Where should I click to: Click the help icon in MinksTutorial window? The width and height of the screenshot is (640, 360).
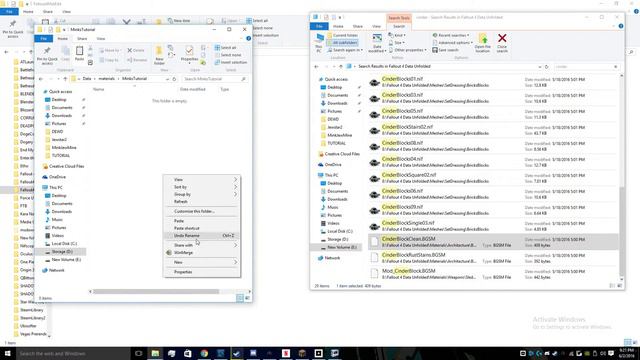click(x=248, y=38)
